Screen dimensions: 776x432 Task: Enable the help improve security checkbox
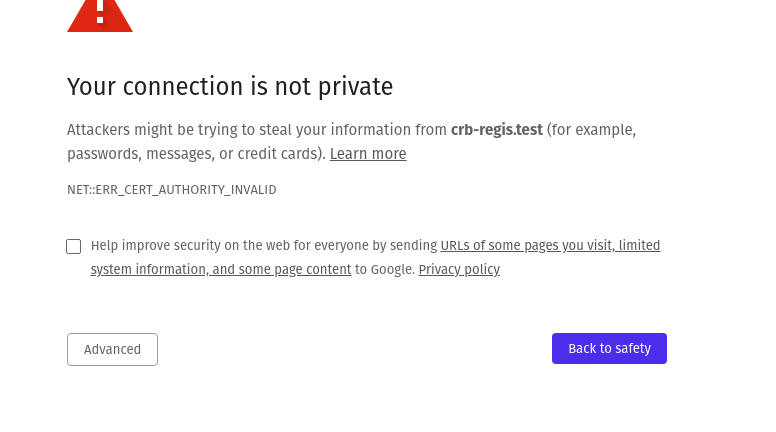click(x=74, y=246)
